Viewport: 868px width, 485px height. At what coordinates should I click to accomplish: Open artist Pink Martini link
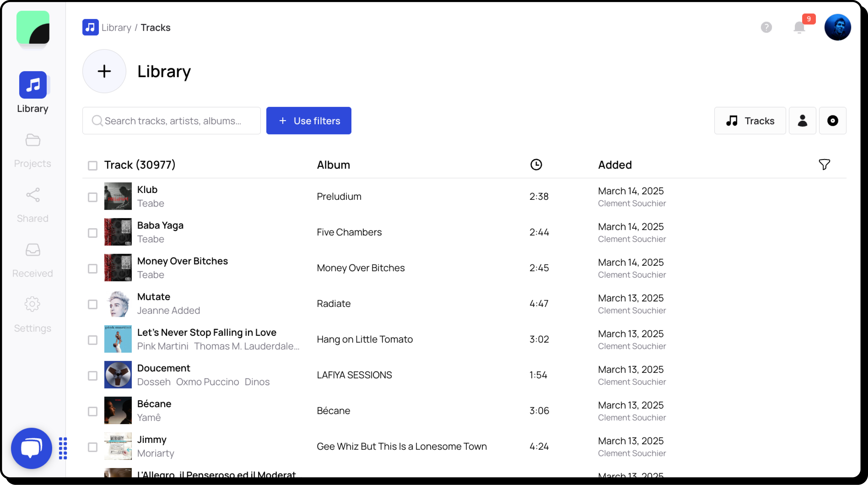tap(163, 346)
